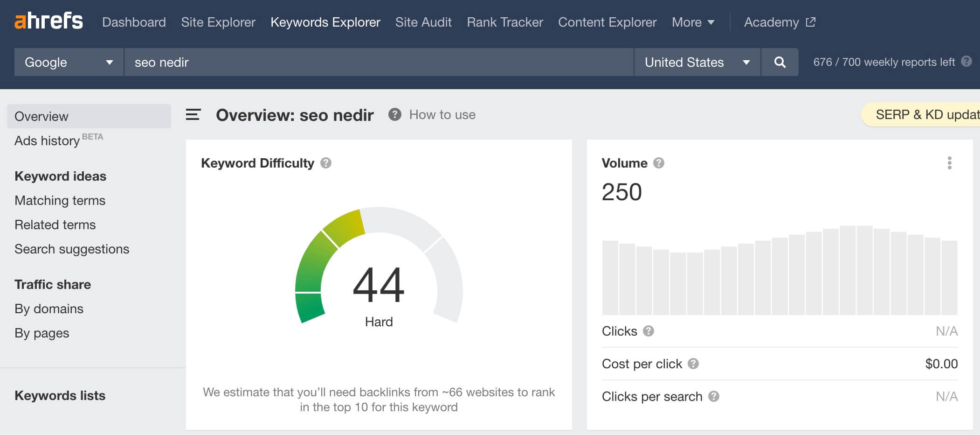This screenshot has height=435, width=980.
Task: Click the Ahrefs logo
Action: [x=48, y=21]
